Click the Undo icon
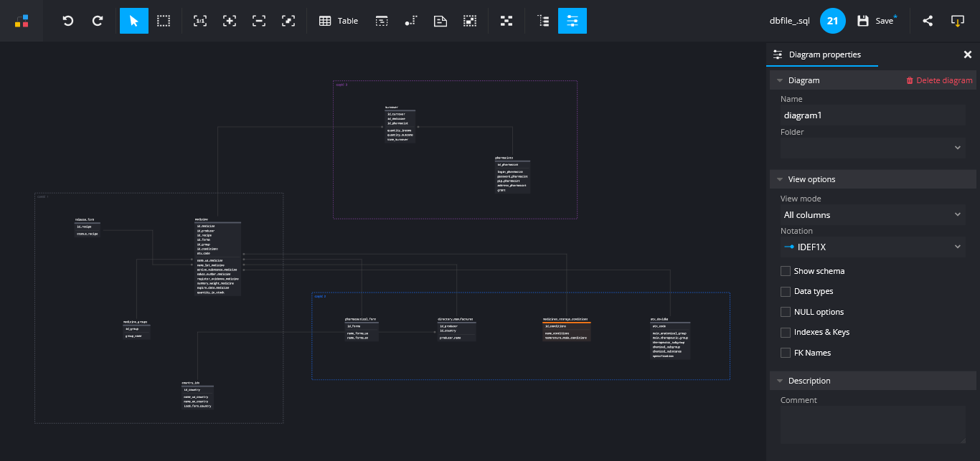 (x=67, y=21)
